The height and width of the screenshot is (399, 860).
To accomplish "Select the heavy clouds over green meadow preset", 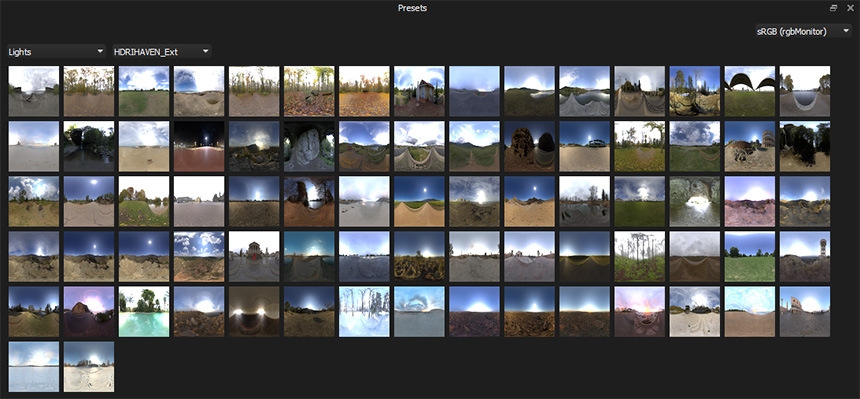I will coord(694,147).
